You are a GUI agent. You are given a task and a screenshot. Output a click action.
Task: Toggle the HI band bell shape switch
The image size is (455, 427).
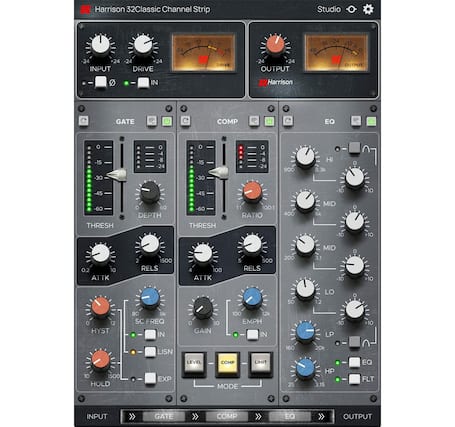pyautogui.click(x=355, y=149)
